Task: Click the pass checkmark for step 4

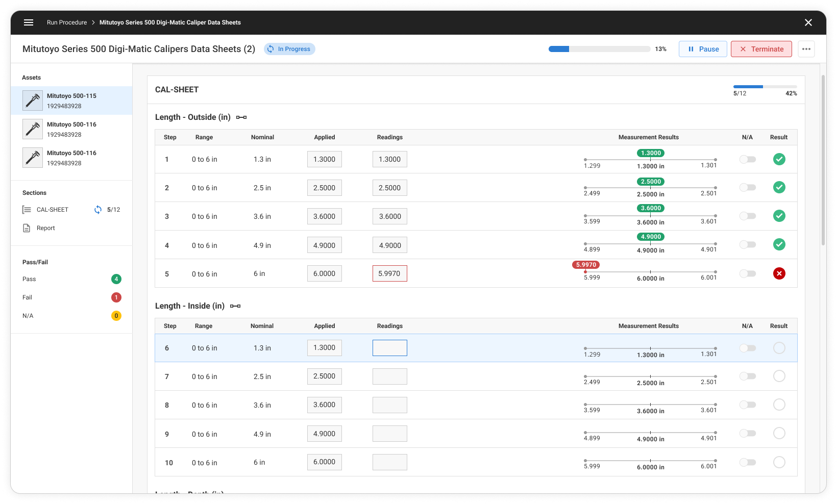Action: pyautogui.click(x=779, y=244)
